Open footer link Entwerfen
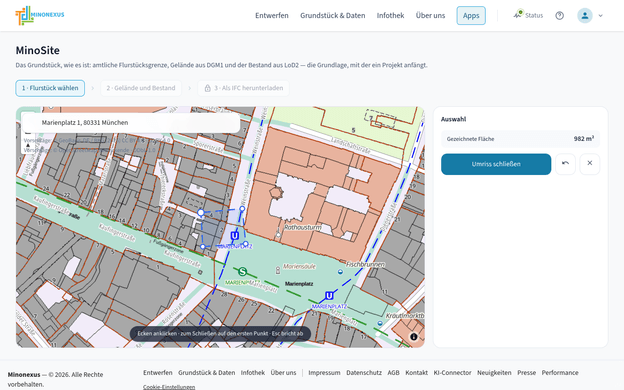Image resolution: width=624 pixels, height=390 pixels. coord(158,372)
